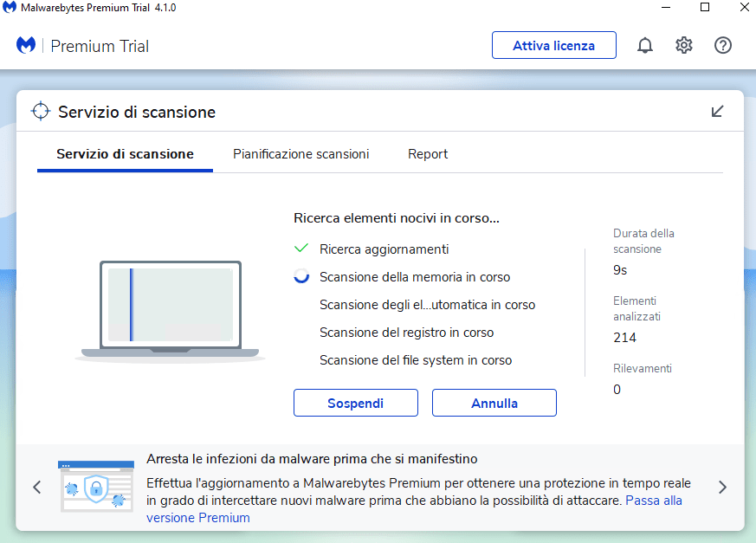The height and width of the screenshot is (543, 756).
Task: Open help question mark icon
Action: point(723,45)
